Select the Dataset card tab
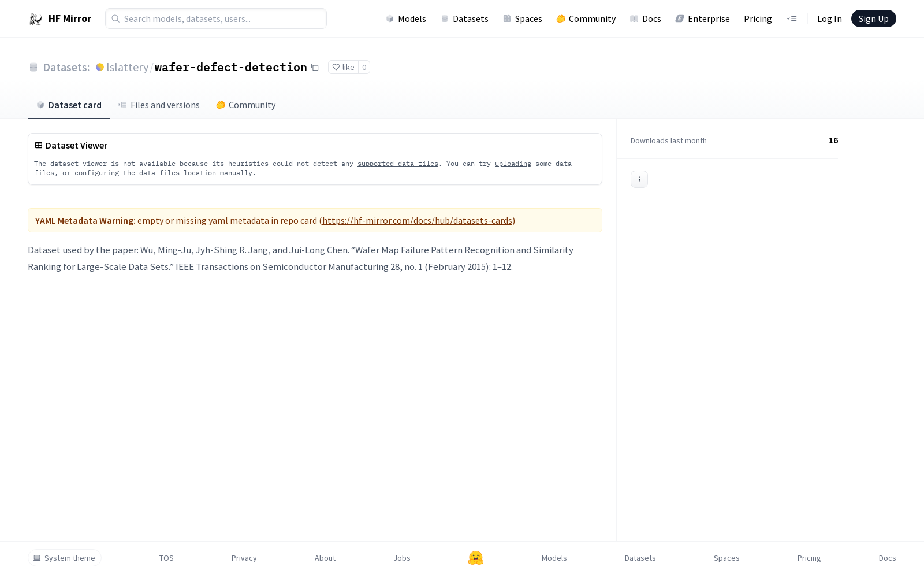924x578 pixels. click(x=69, y=105)
